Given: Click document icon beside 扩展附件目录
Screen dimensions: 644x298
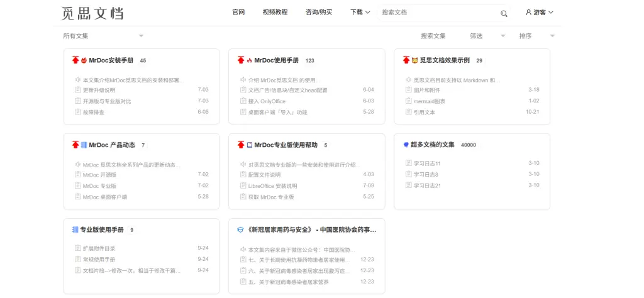Looking at the screenshot, I should (77, 248).
